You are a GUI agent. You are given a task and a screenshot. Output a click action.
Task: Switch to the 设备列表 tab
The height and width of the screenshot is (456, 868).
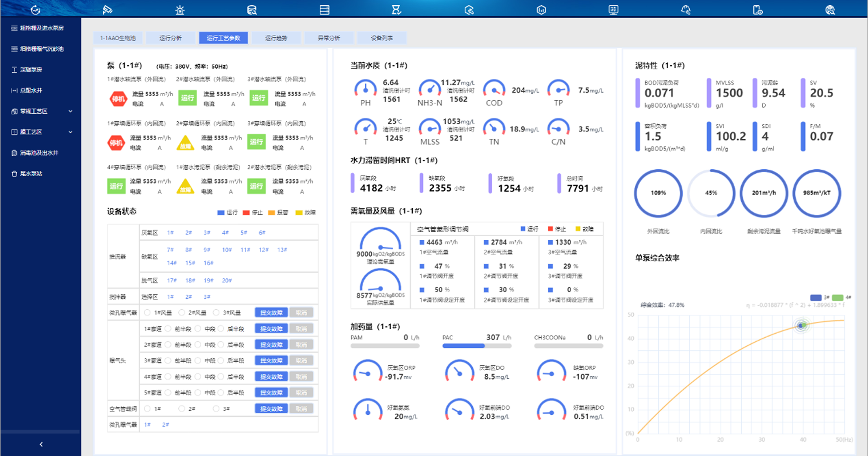coord(382,38)
